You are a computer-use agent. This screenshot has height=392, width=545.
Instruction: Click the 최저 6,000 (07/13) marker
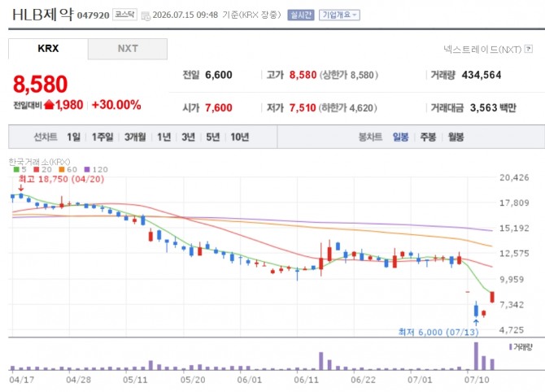point(438,333)
